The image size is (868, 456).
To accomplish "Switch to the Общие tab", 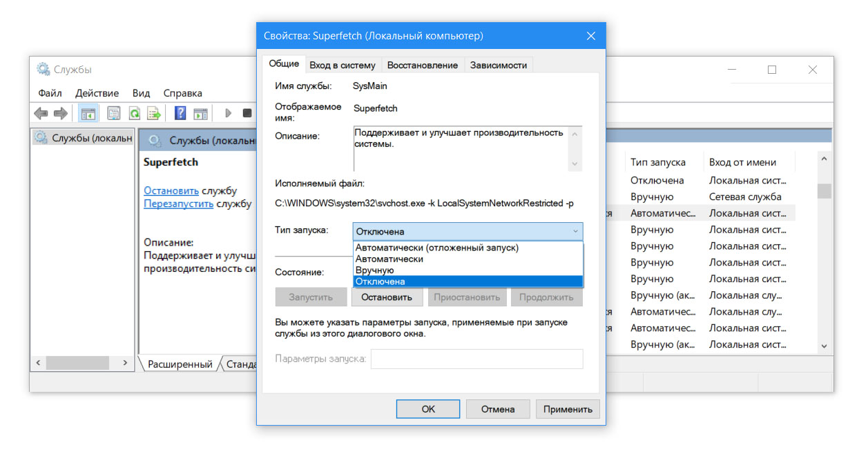I will [284, 63].
